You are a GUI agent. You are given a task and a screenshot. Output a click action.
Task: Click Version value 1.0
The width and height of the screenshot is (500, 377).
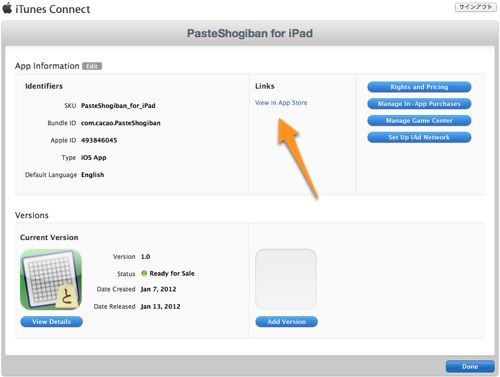[145, 257]
